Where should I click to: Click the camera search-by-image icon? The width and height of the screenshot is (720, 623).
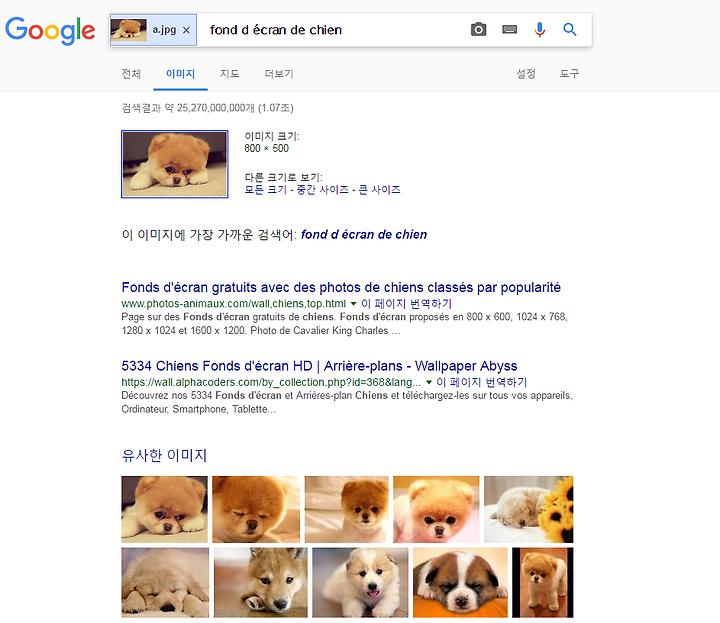(478, 29)
